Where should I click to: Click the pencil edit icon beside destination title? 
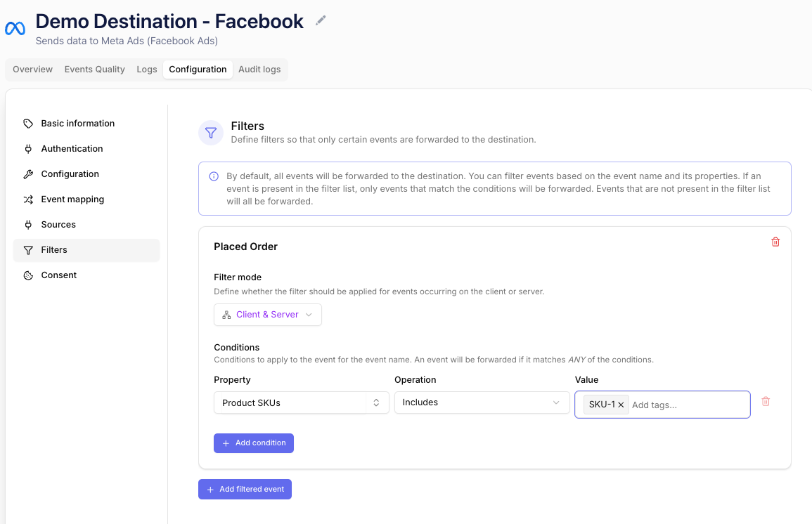click(x=321, y=20)
